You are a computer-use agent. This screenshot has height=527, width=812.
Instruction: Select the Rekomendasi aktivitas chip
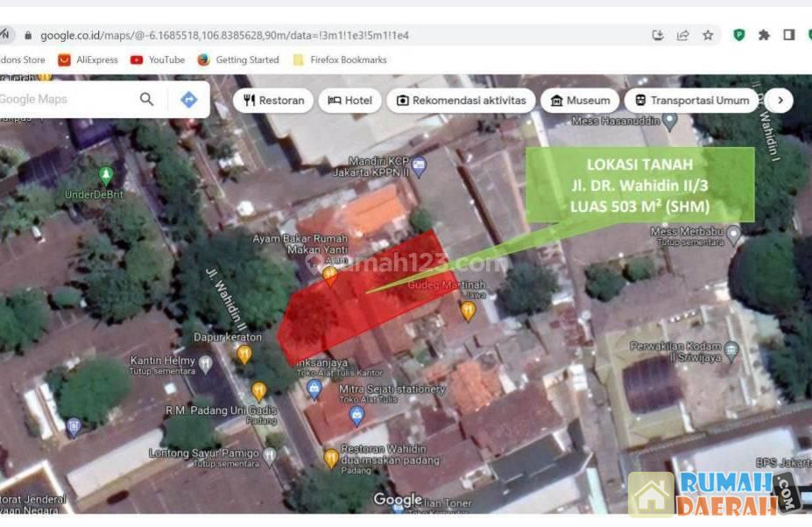point(461,101)
